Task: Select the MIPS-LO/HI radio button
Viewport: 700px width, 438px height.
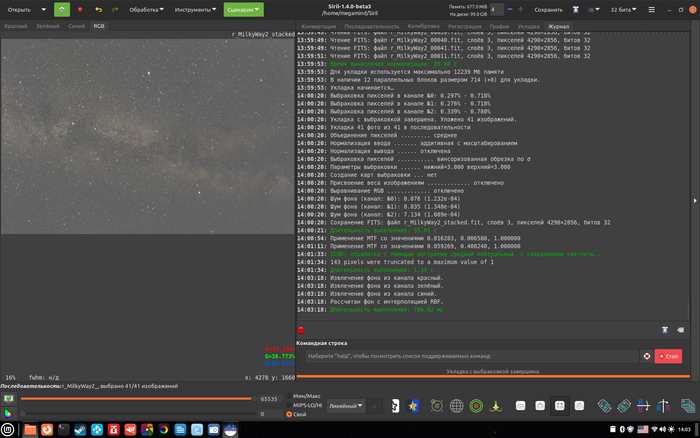Action: pos(290,405)
